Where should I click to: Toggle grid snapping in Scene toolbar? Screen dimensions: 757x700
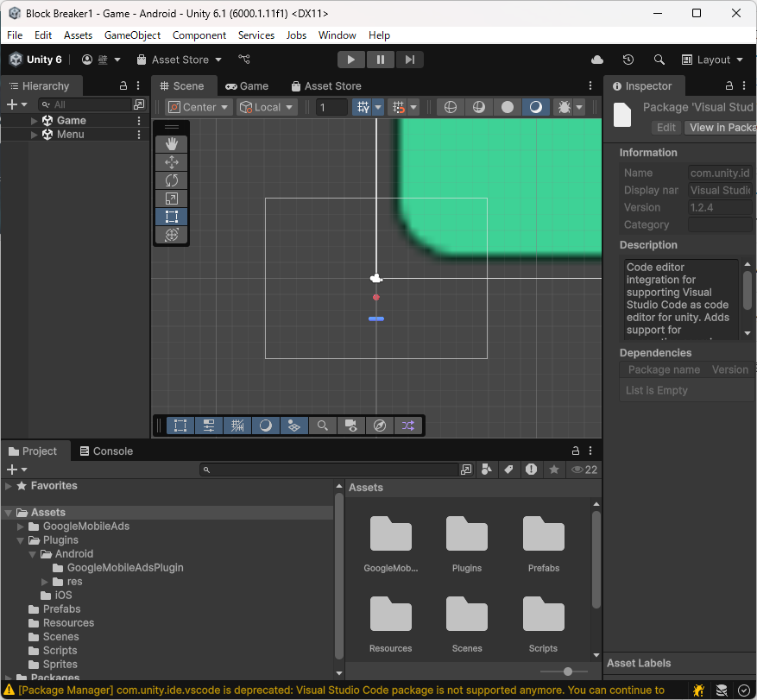398,107
